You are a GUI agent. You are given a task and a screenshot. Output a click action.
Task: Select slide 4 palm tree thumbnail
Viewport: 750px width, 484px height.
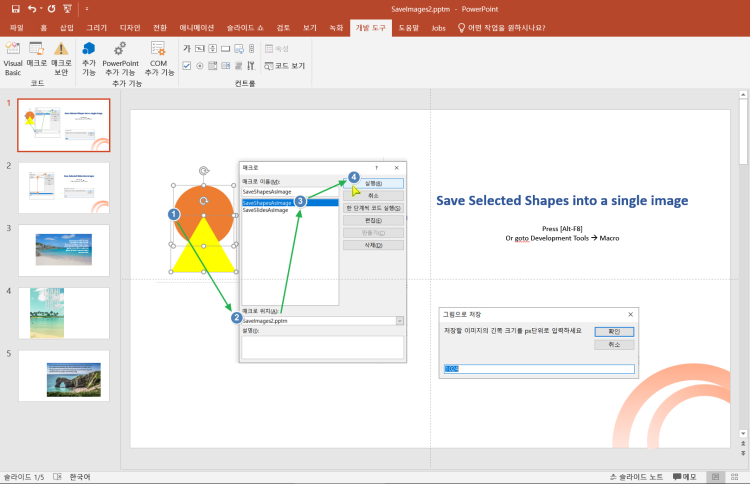tap(64, 313)
